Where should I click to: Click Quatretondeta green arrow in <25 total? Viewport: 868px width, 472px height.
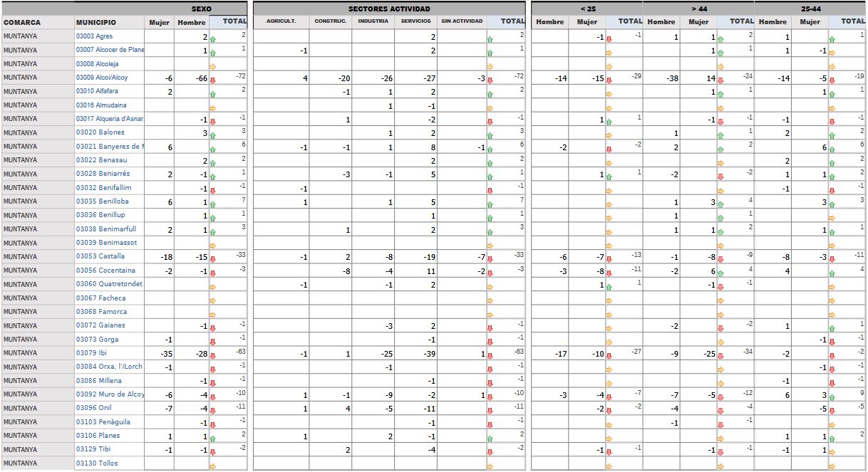coord(609,287)
